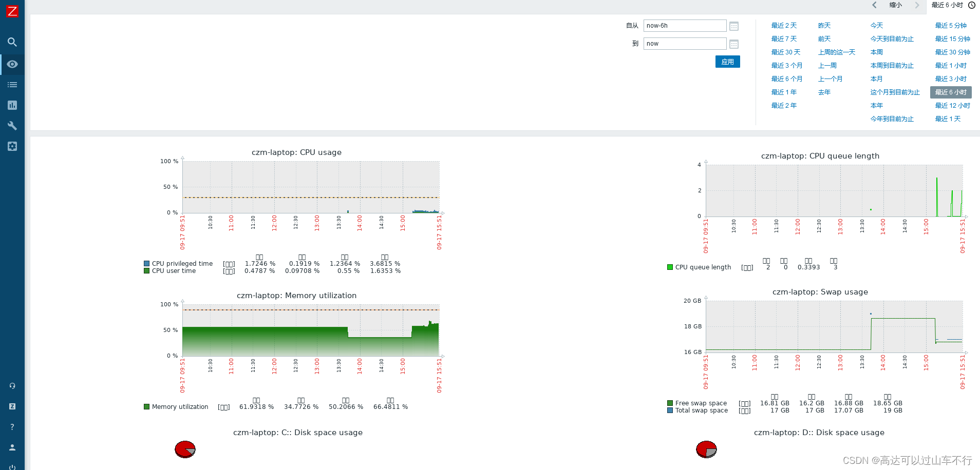Select 最近 3 小时 time range

tap(951, 79)
